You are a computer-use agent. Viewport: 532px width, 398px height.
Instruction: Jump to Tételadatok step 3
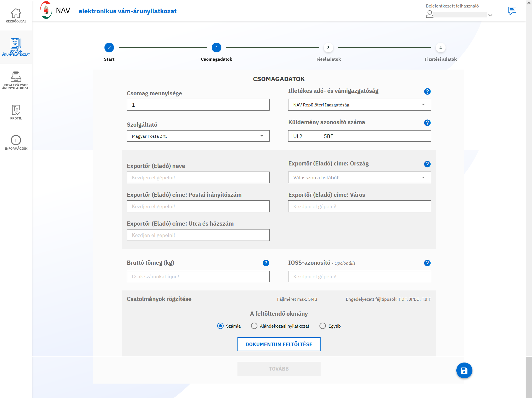(328, 48)
